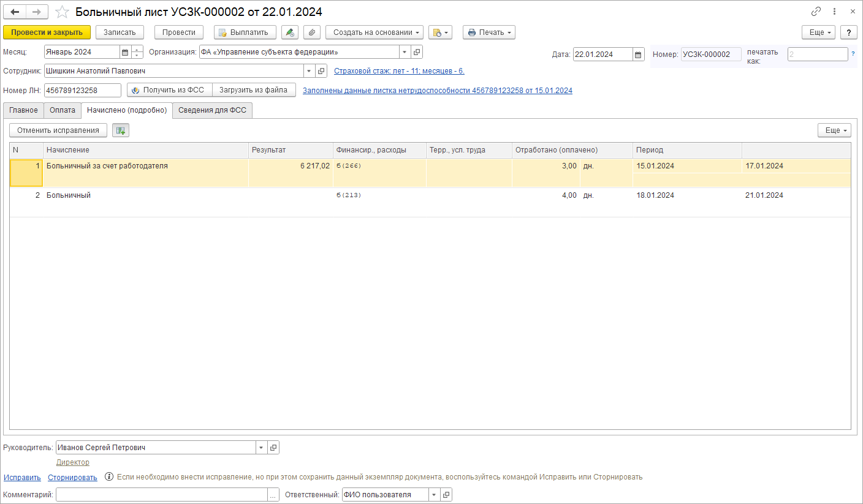Click the печатать как input field
The height and width of the screenshot is (504, 863).
(x=818, y=55)
